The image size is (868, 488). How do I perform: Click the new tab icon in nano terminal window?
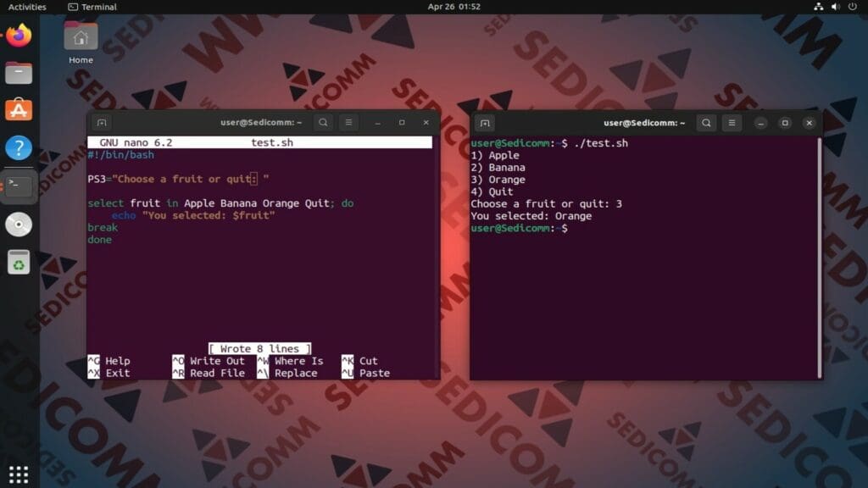point(102,123)
